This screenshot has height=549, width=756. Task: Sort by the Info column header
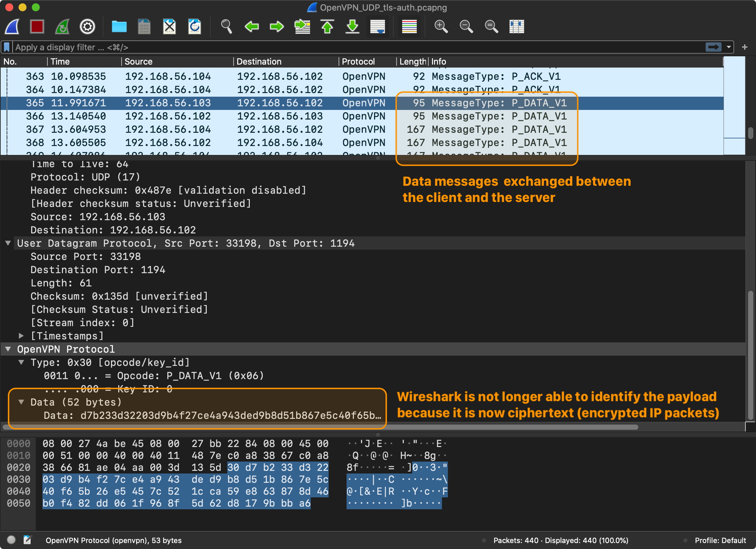click(x=575, y=62)
